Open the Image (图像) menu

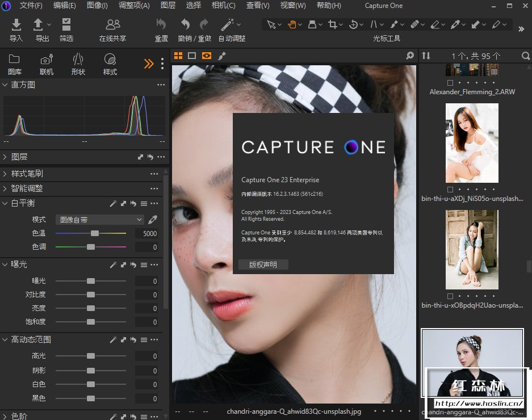[97, 6]
